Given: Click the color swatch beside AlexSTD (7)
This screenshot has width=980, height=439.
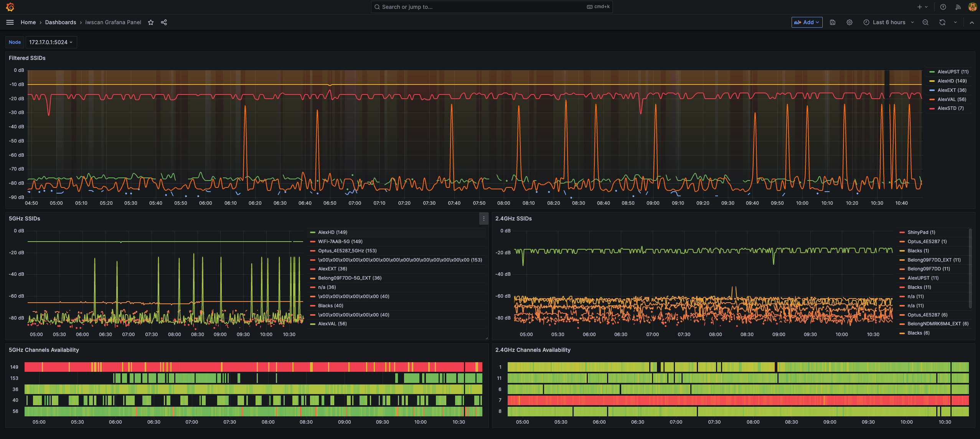Looking at the screenshot, I should (932, 108).
